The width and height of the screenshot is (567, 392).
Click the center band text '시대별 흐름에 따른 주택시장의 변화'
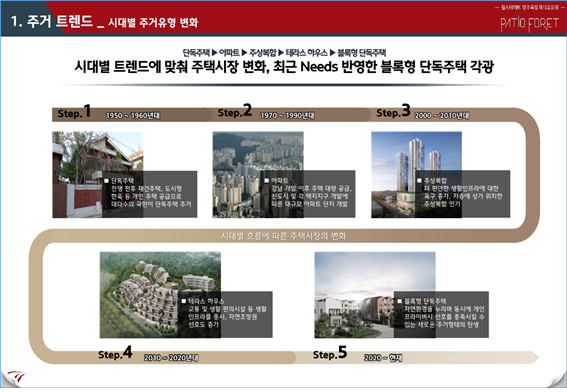coord(284,236)
